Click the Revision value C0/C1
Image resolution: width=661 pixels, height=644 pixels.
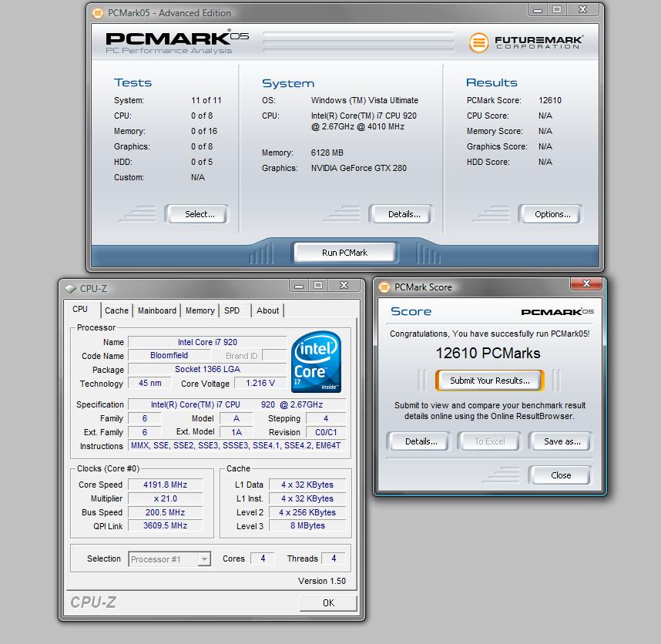[326, 432]
